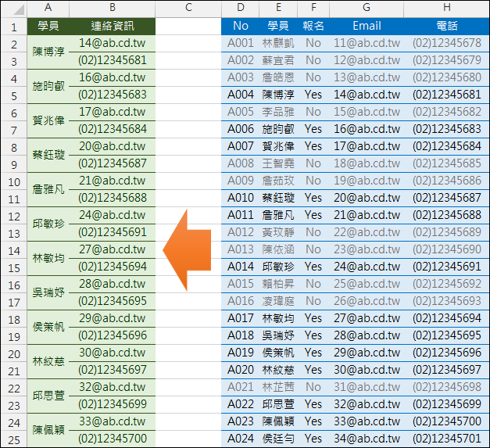490x448 pixels.
Task: Click cell (02)12345698 in 電話 column
Action: (x=446, y=387)
